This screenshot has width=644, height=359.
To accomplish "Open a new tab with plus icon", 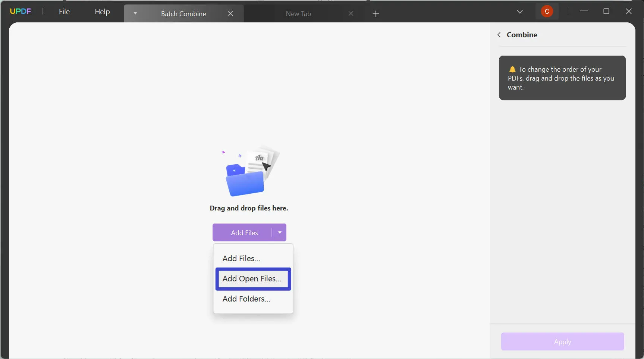I will pos(376,14).
